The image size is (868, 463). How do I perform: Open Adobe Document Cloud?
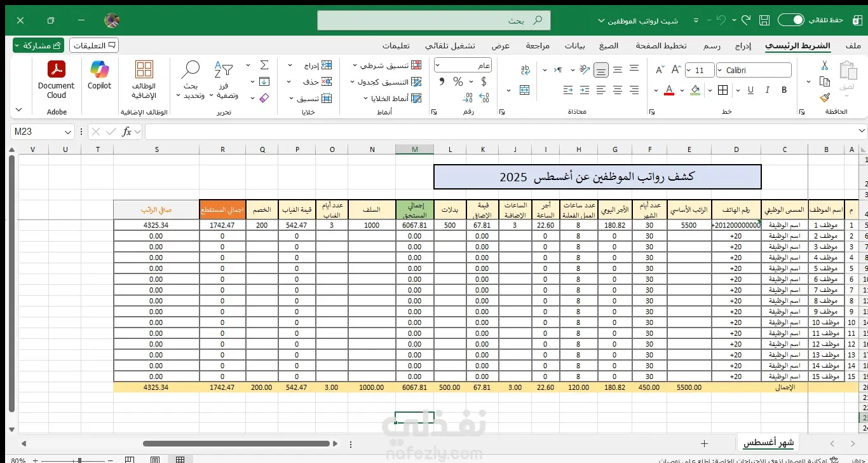click(57, 80)
